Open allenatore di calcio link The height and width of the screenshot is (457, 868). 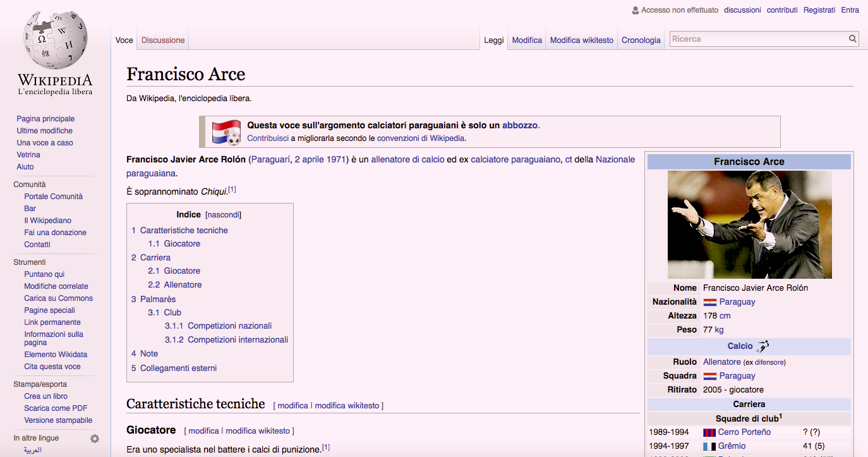pos(407,159)
